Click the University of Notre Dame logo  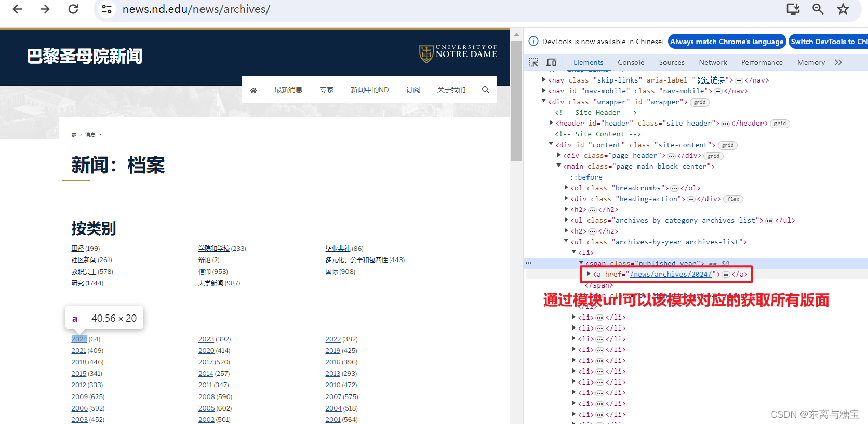click(x=458, y=53)
